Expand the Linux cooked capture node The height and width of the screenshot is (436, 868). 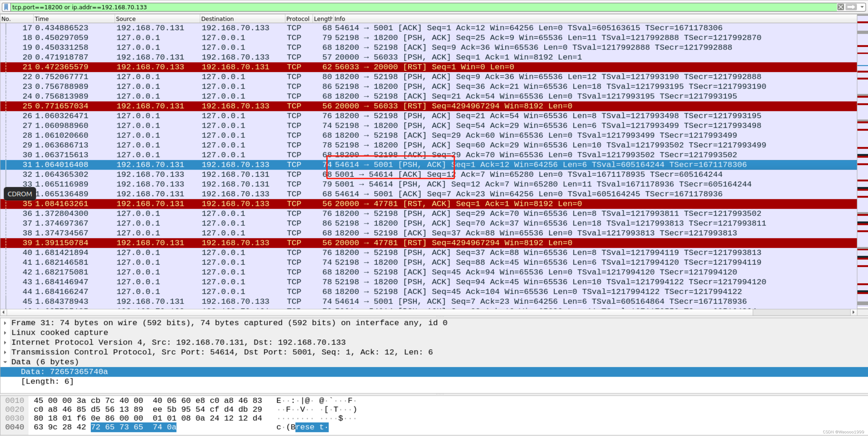click(5, 333)
